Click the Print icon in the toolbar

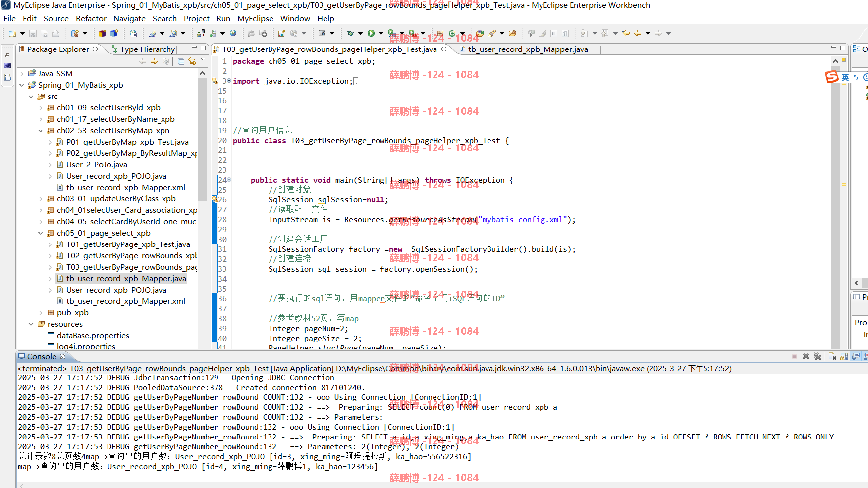click(55, 33)
